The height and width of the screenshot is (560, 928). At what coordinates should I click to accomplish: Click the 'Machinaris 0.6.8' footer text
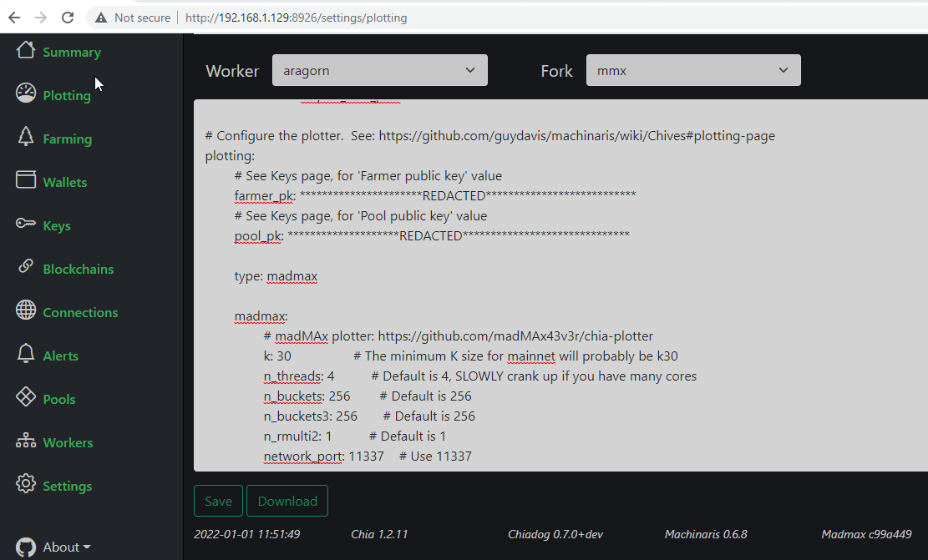pos(706,534)
